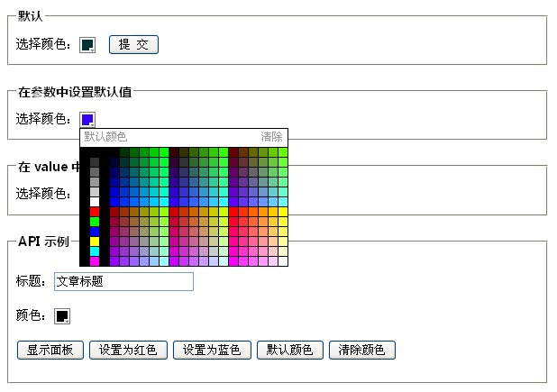The image size is (557, 392).
Task: Click the 默认颜色 button in API 示例
Action: [x=290, y=351]
